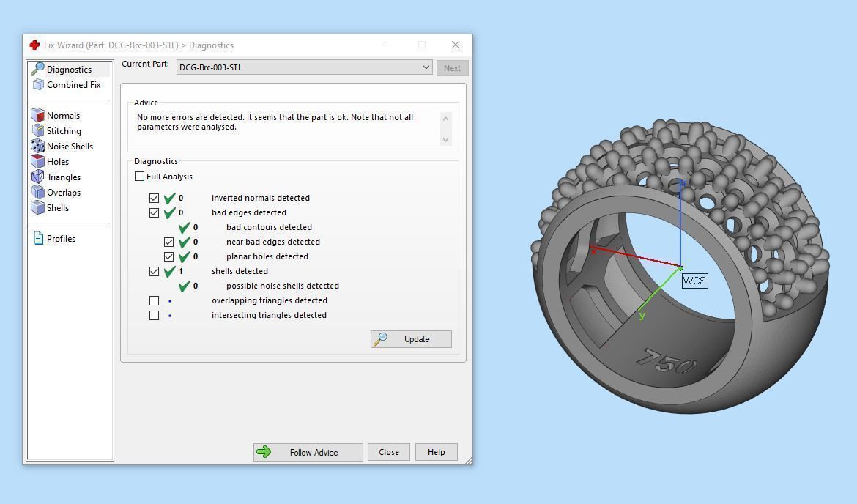Click the Noise Shells dice icon

tap(37, 145)
